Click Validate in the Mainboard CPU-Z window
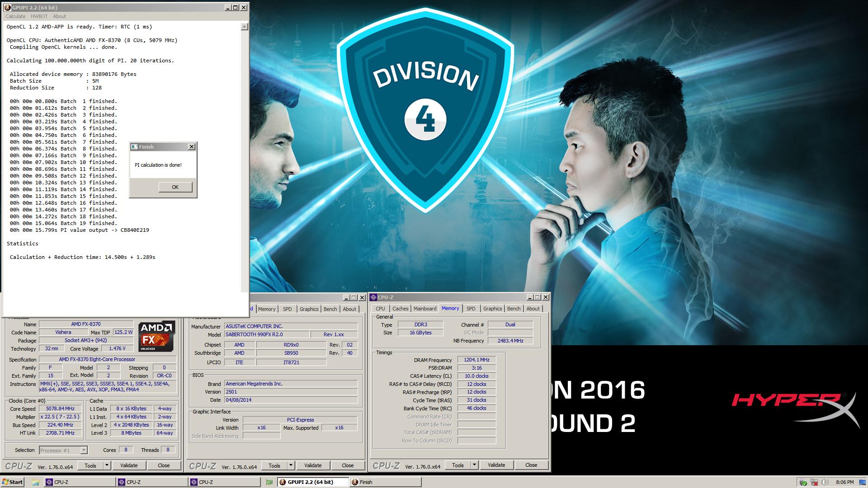The width and height of the screenshot is (868, 488). pyautogui.click(x=313, y=465)
